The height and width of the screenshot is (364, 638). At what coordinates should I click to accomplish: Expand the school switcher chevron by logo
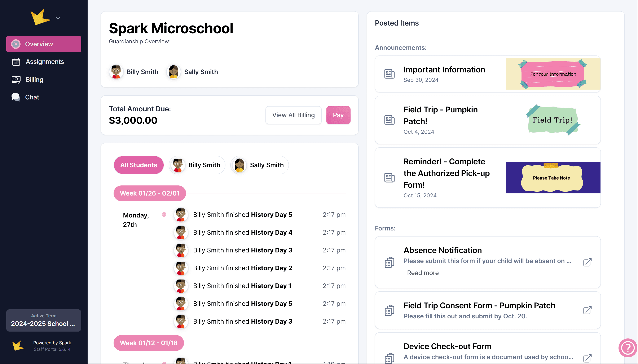(x=58, y=18)
